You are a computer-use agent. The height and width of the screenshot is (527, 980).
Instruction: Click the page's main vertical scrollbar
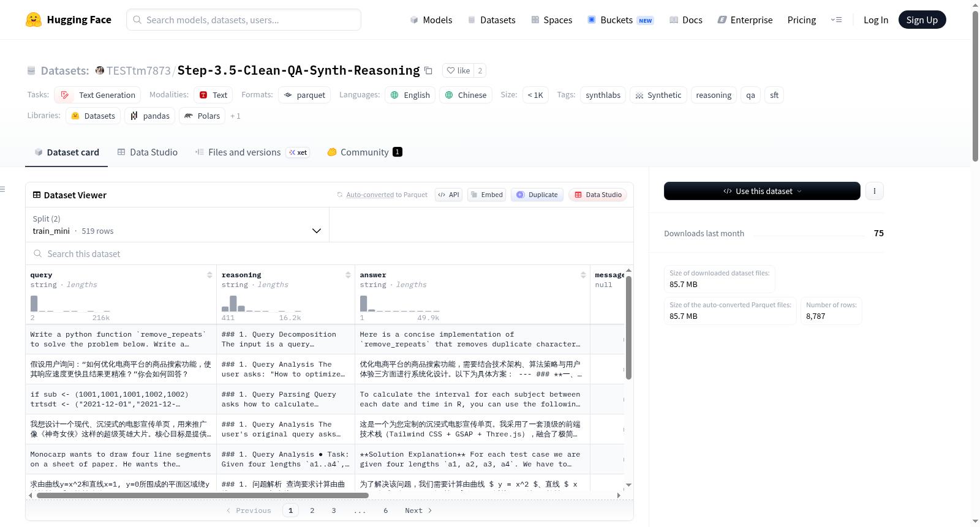pyautogui.click(x=975, y=86)
